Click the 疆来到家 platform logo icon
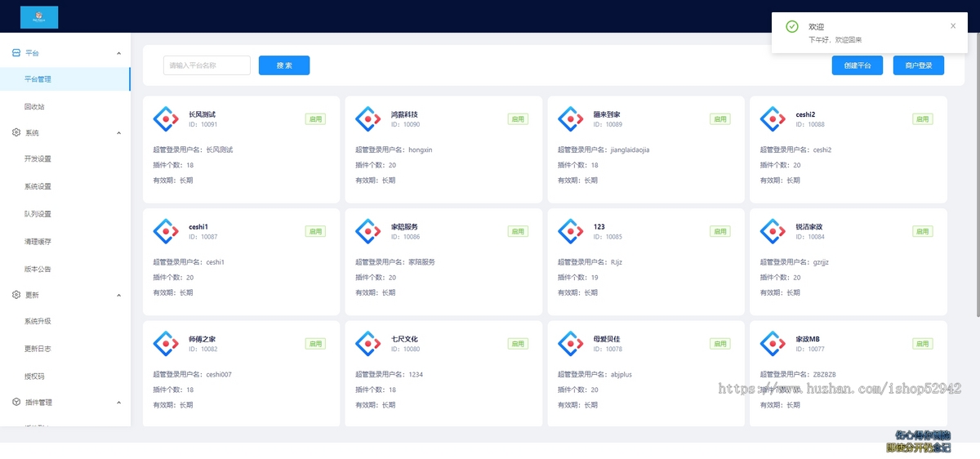 tap(571, 119)
